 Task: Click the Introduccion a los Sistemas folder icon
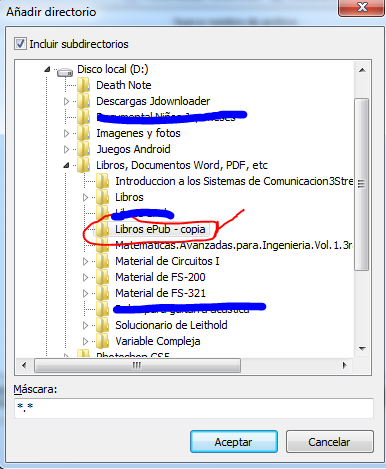point(102,181)
